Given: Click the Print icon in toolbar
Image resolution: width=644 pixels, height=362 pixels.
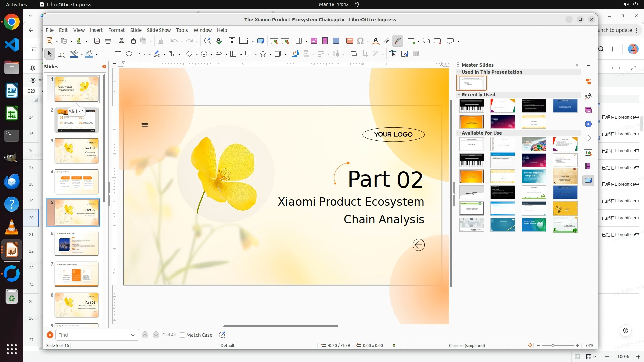Looking at the screenshot, I should (x=108, y=41).
